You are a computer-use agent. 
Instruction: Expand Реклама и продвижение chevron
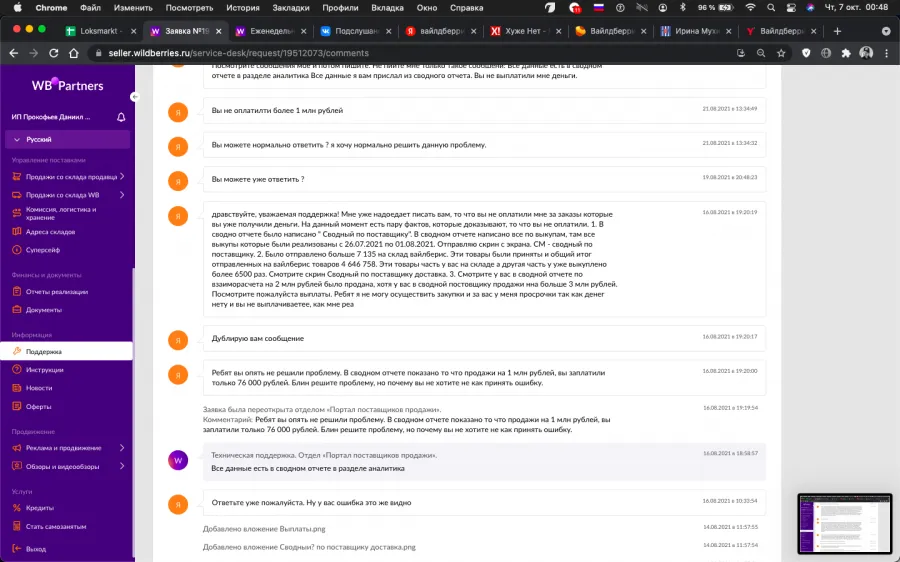point(122,448)
